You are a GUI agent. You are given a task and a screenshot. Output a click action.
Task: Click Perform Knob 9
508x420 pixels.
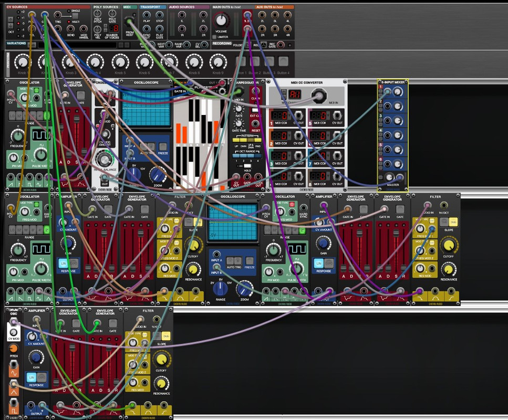(x=218, y=62)
